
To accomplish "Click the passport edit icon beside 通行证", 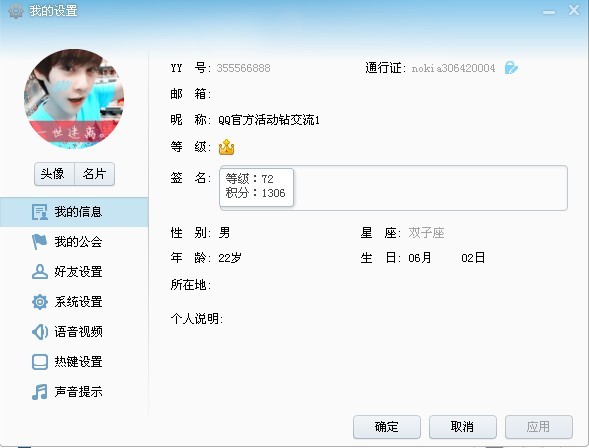I will (511, 68).
